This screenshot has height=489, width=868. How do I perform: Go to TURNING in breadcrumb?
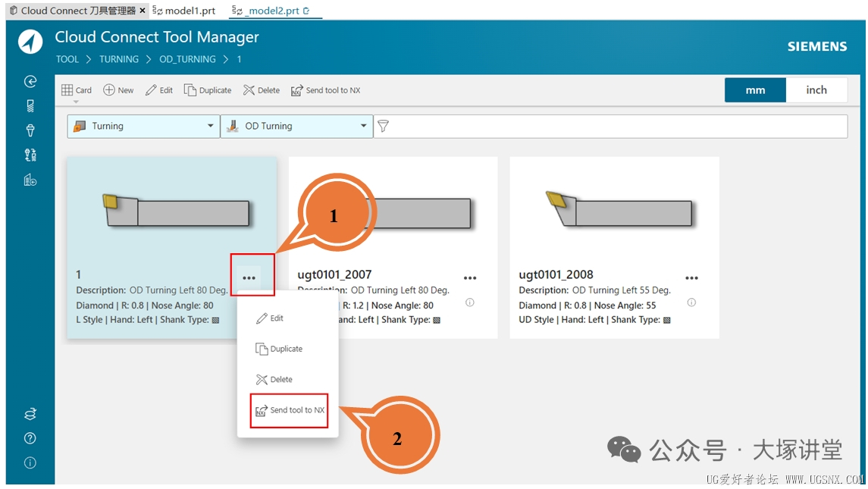tap(119, 59)
